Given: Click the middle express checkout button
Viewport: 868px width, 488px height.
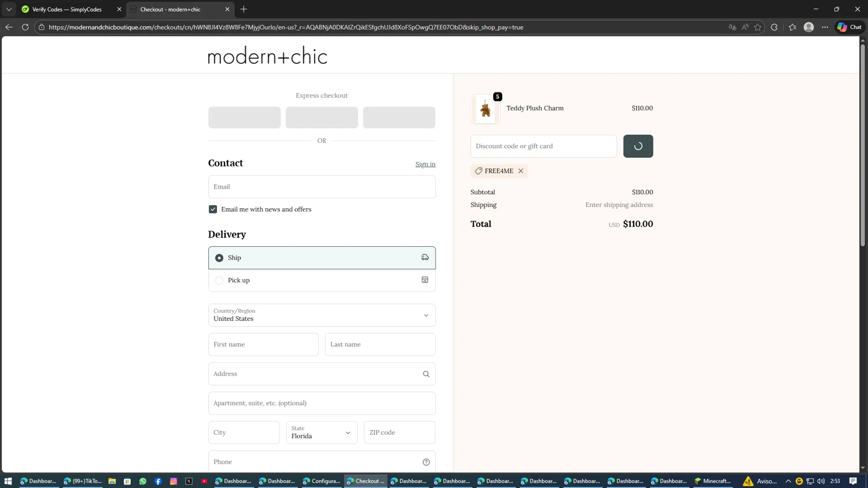Looking at the screenshot, I should coord(322,117).
